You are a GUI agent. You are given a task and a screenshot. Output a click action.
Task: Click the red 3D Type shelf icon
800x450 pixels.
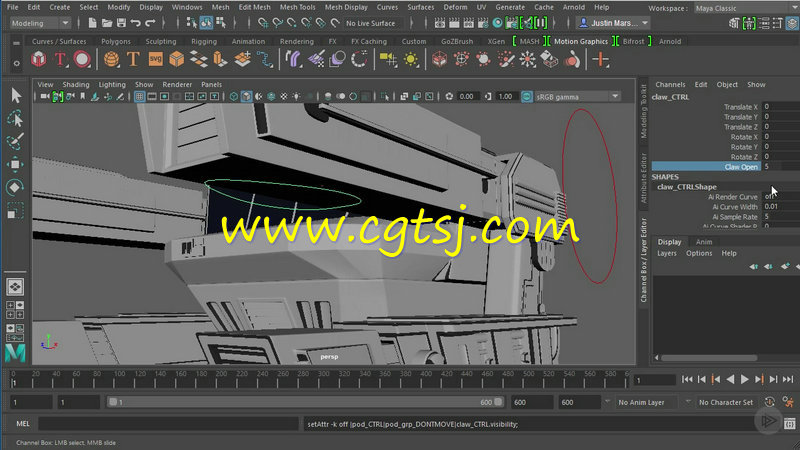(60, 60)
